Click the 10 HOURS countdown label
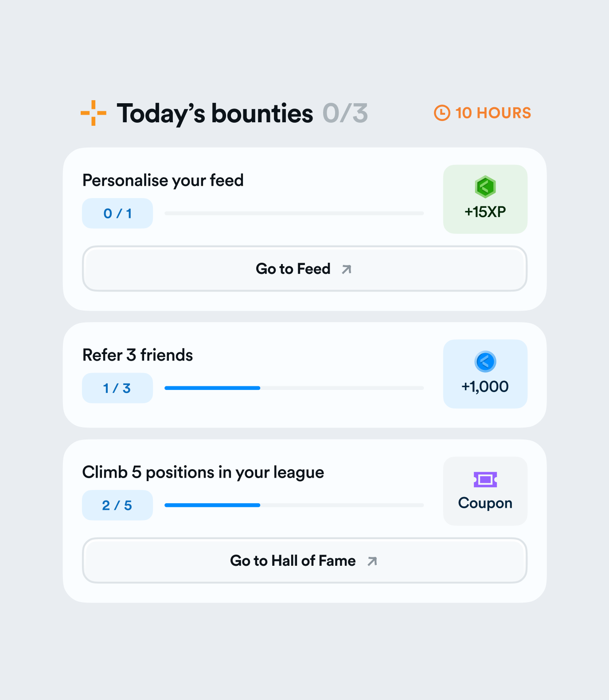609x700 pixels. (x=493, y=113)
